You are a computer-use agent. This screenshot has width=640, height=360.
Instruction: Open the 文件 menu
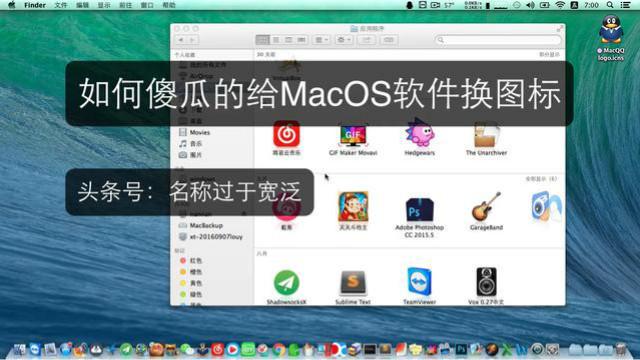[61, 5]
